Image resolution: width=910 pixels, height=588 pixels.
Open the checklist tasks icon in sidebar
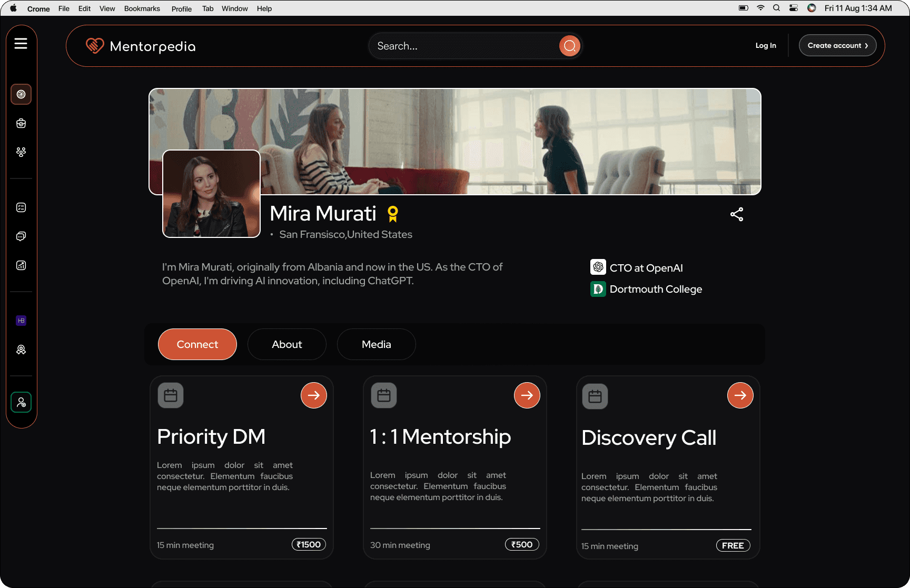click(21, 207)
